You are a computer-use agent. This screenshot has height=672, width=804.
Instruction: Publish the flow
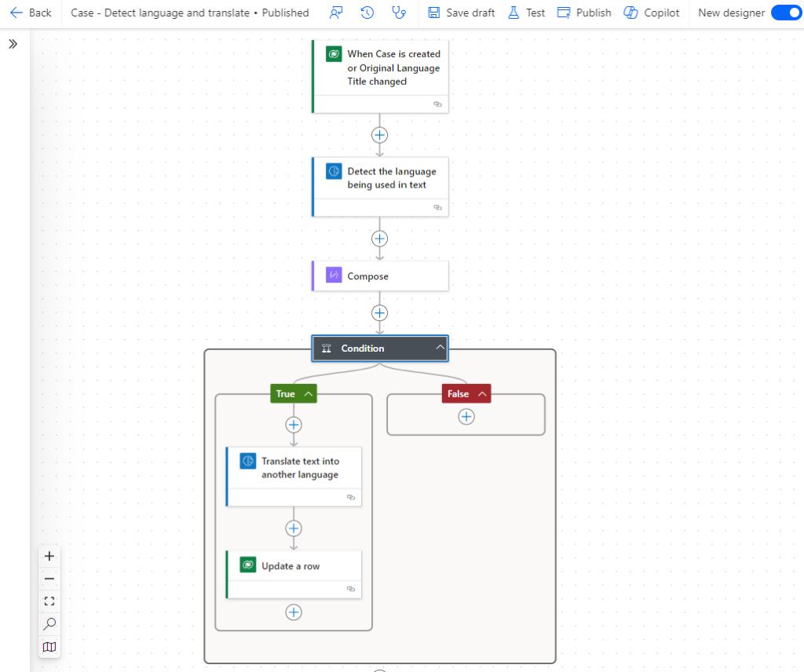[583, 13]
